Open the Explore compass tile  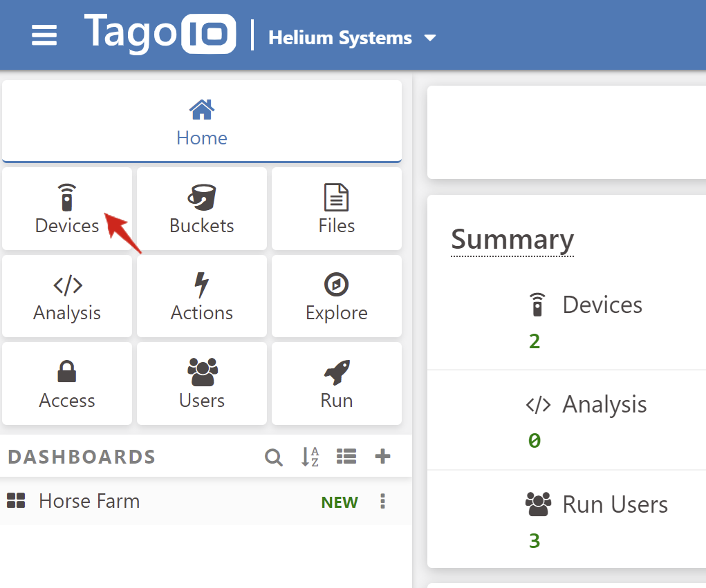tap(337, 296)
